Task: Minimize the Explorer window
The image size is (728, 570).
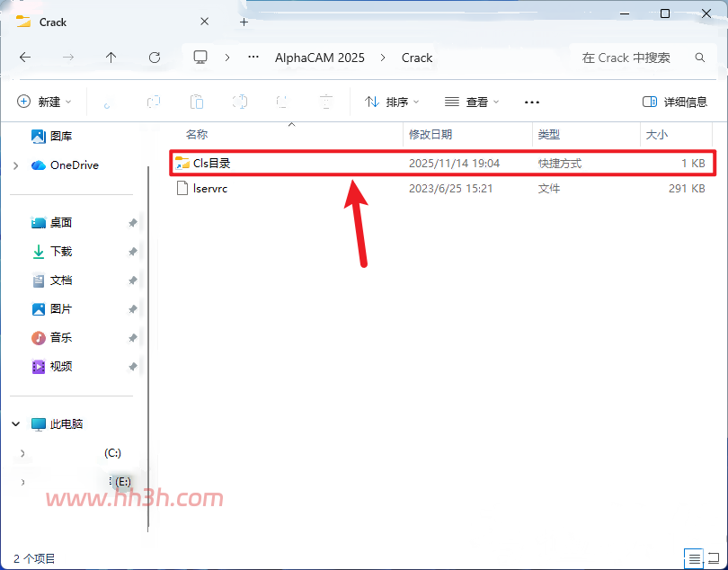Action: (625, 13)
